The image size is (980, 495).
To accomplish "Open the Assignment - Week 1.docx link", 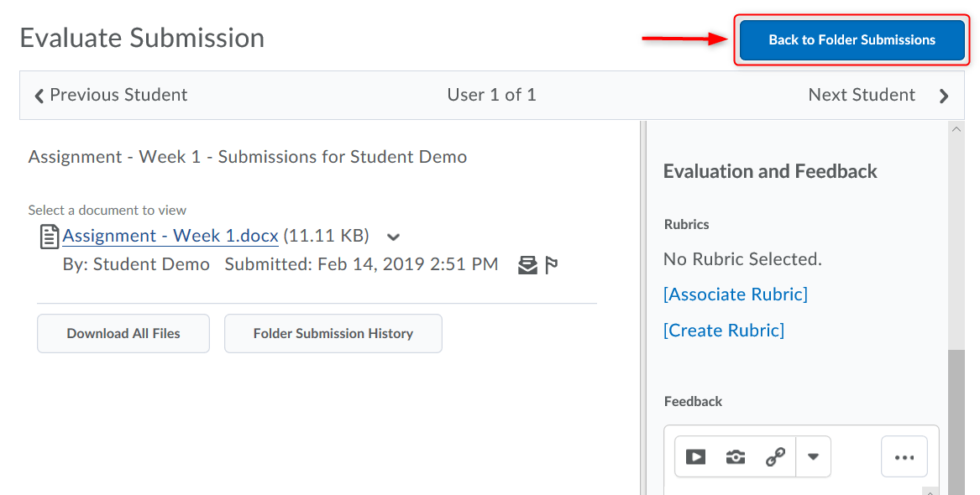I will tap(170, 236).
